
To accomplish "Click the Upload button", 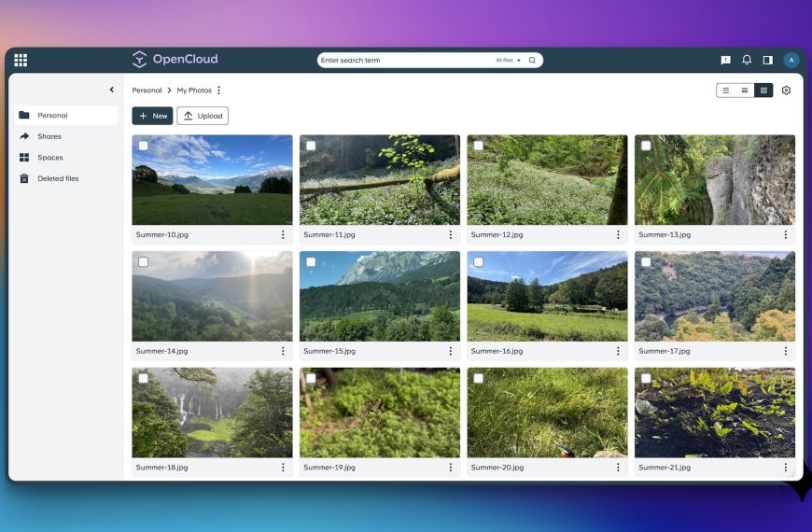I will point(203,116).
